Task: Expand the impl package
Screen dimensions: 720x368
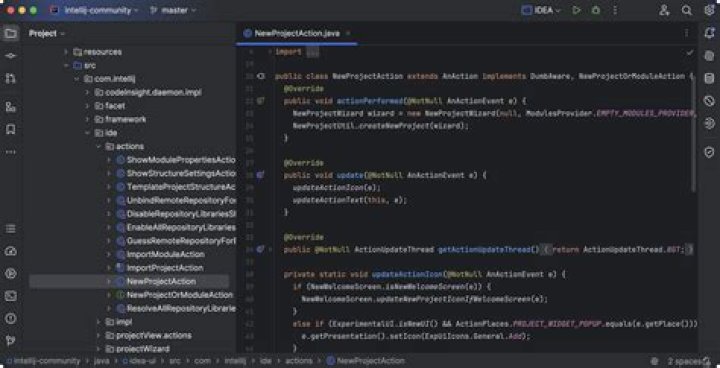Action: (x=98, y=322)
